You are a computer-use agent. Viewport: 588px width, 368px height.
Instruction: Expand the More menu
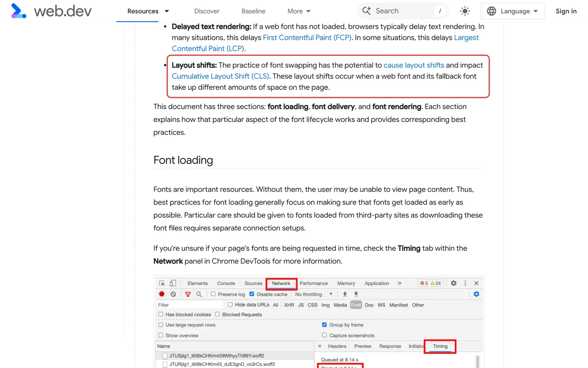coord(299,11)
